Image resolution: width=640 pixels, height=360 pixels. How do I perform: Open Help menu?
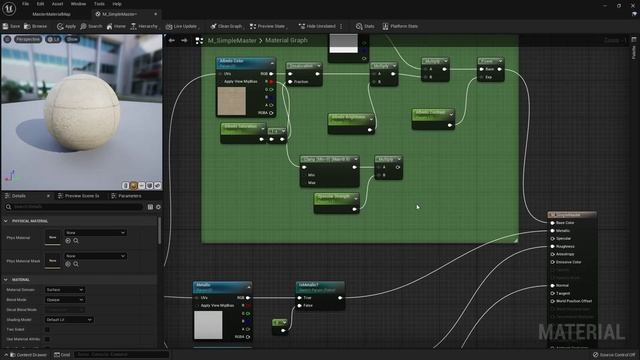[x=117, y=4]
